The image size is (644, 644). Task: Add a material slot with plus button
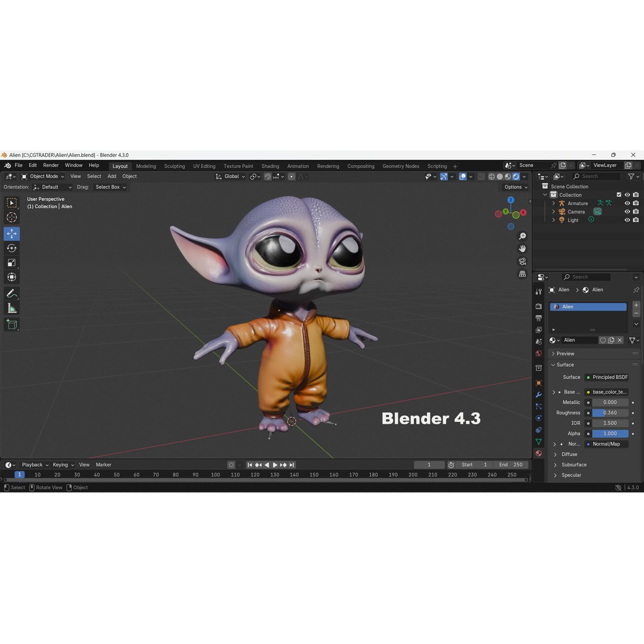pyautogui.click(x=636, y=305)
